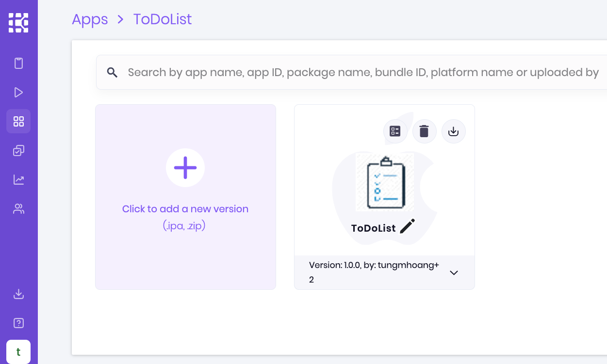Open the user avatar labeled t
Screen dimensions: 607x364
point(18,352)
